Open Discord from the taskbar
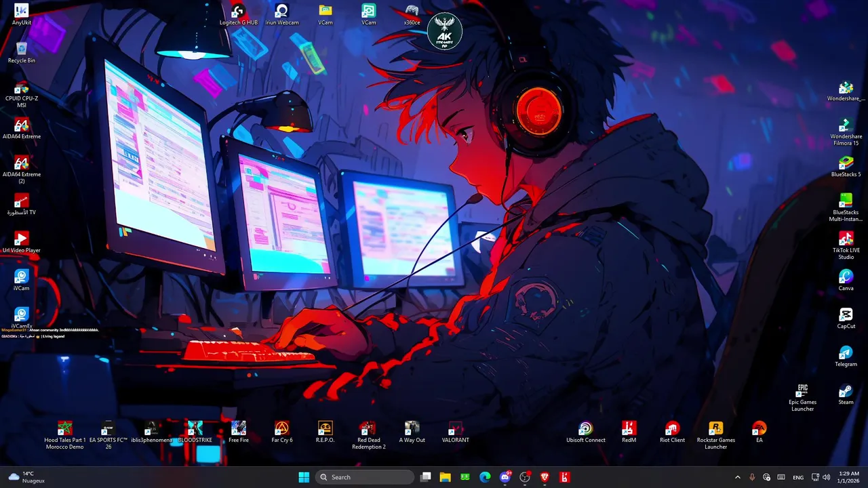868x488 pixels. pos(505,477)
